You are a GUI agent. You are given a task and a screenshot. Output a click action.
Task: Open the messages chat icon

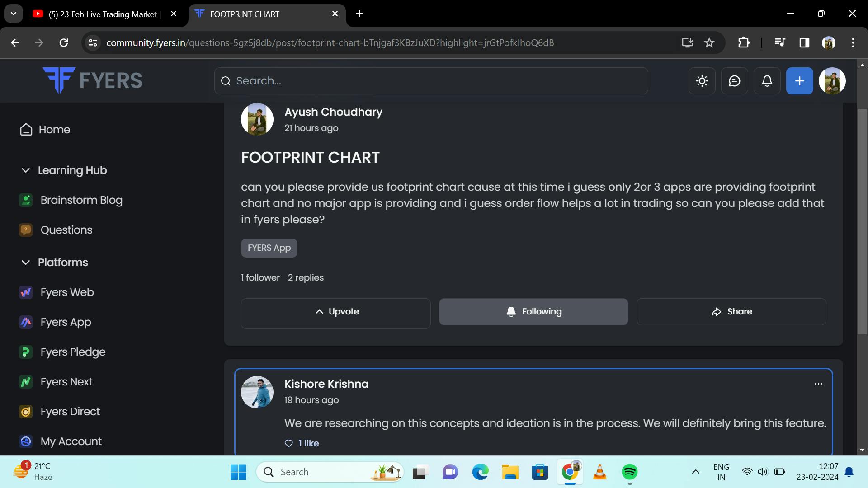(734, 81)
